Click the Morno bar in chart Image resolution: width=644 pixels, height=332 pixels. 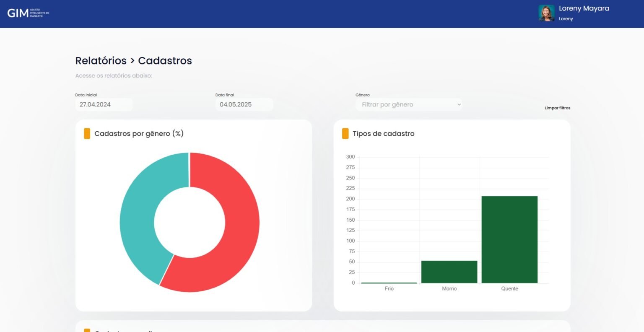click(449, 272)
